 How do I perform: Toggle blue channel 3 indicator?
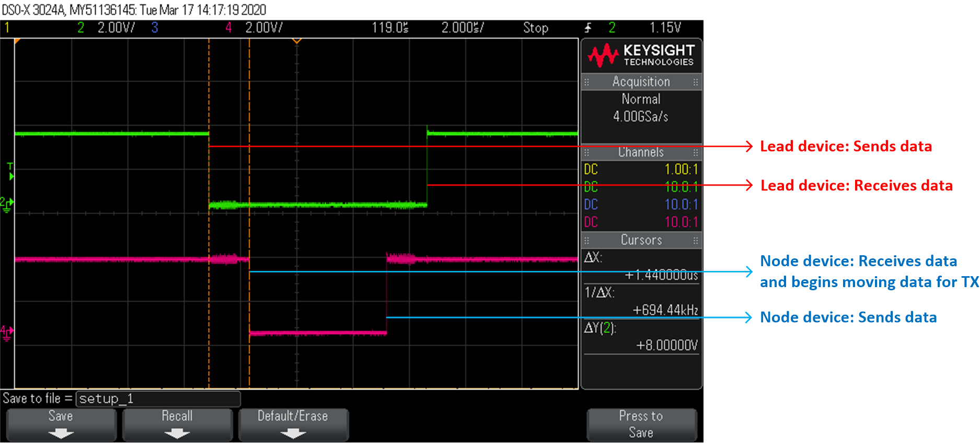155,28
